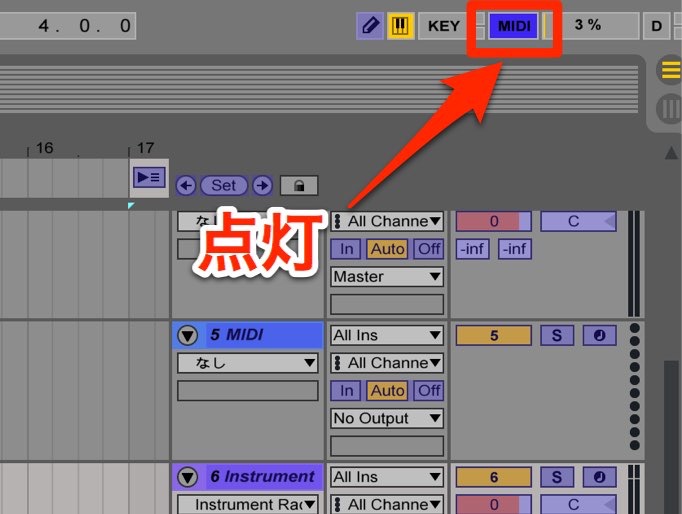This screenshot has height=514, width=682.
Task: Click 6 Instrument pan control C
Action: (578, 504)
